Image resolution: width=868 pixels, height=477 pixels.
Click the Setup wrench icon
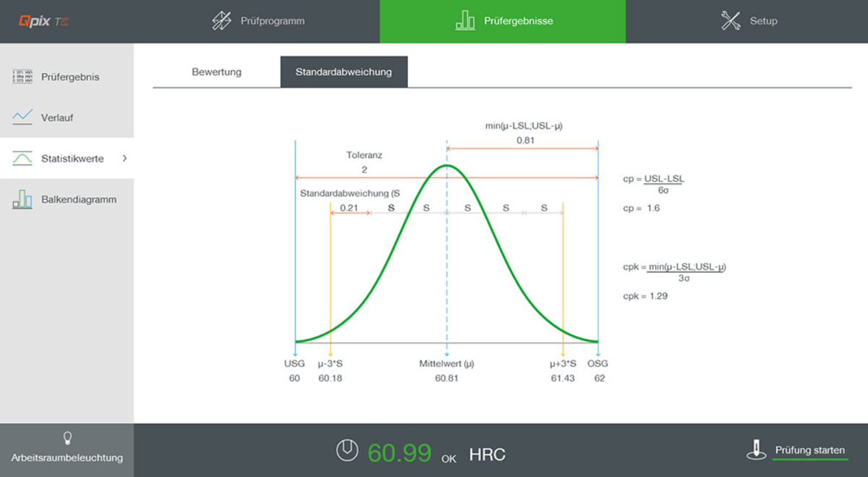[731, 21]
